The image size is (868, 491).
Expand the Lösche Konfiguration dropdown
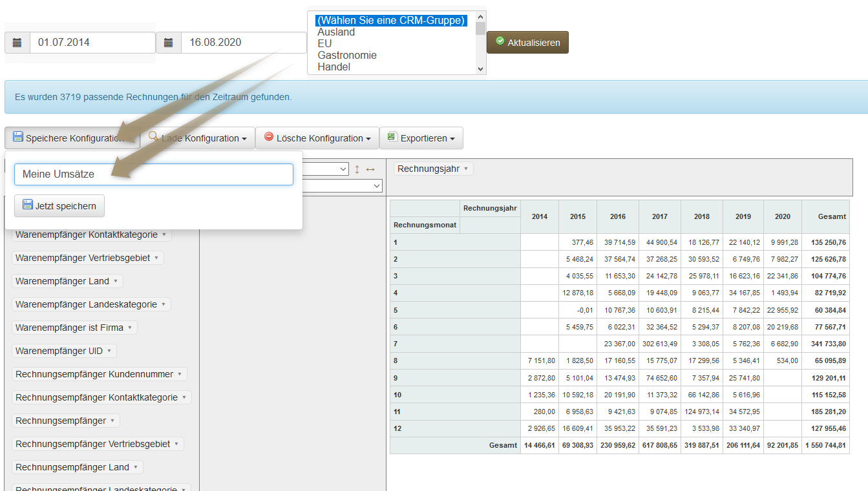click(317, 138)
